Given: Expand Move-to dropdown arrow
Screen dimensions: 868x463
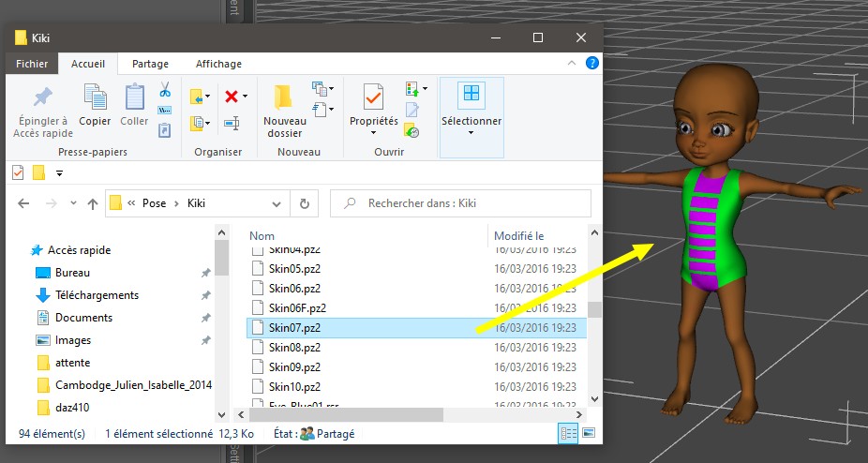Looking at the screenshot, I should (x=207, y=97).
